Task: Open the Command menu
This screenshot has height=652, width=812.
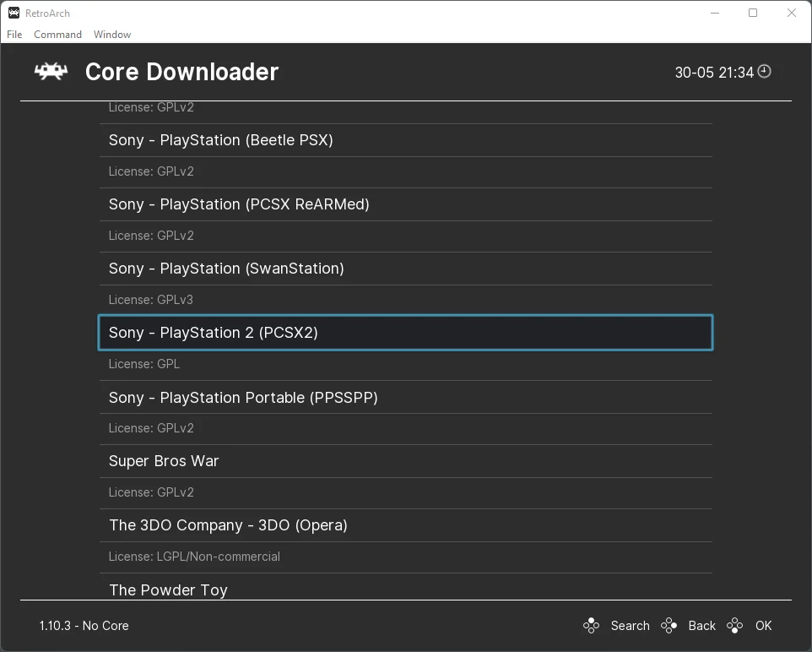Action: pyautogui.click(x=57, y=35)
